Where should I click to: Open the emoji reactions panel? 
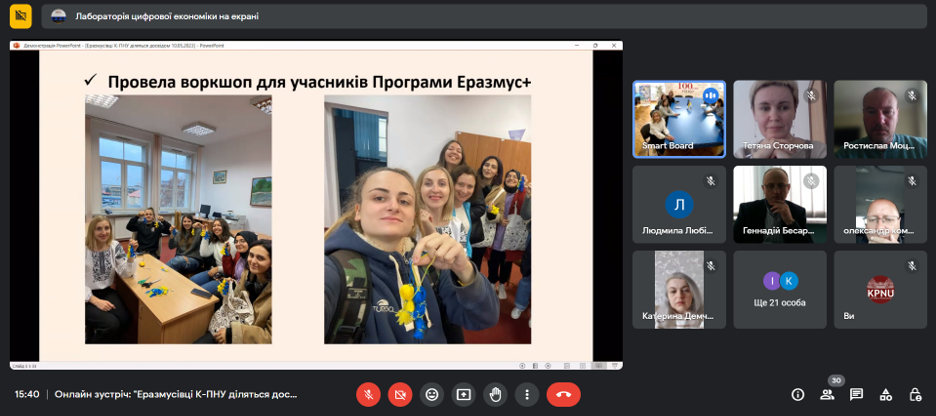pos(432,394)
